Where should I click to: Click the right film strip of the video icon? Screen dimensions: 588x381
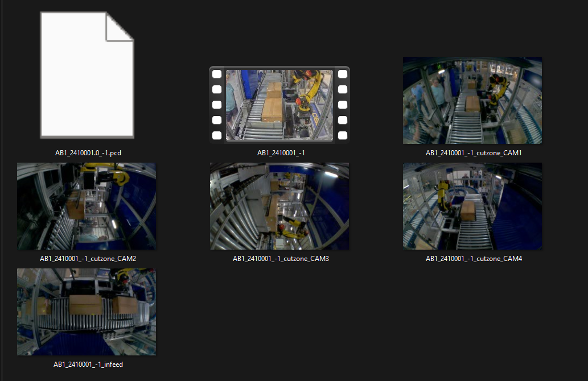(342, 105)
